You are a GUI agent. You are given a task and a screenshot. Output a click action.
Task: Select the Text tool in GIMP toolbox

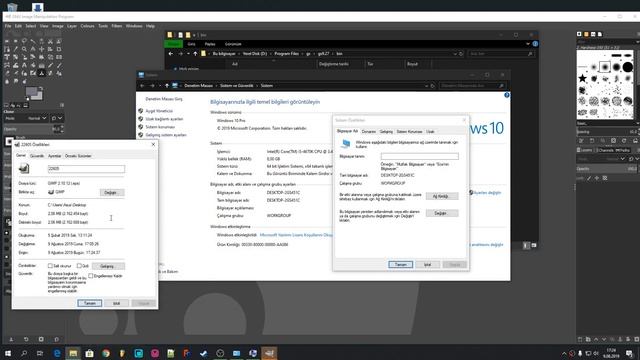coord(24,65)
